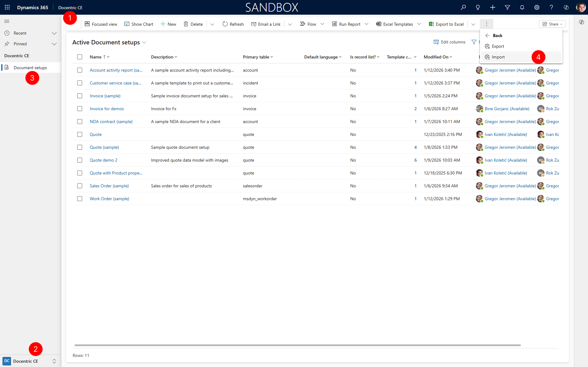Screen dimensions: 588x367
Task: Toggle the select-all checkbox in header
Action: click(x=80, y=57)
